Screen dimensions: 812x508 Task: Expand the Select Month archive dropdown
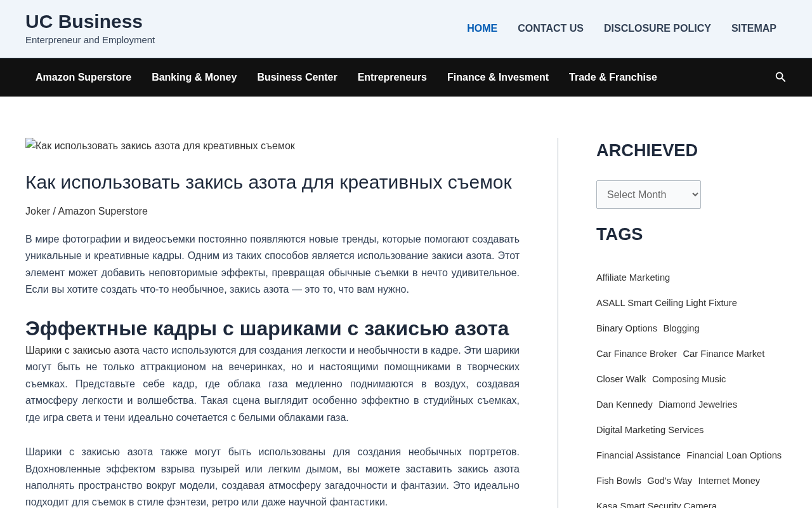(x=648, y=194)
